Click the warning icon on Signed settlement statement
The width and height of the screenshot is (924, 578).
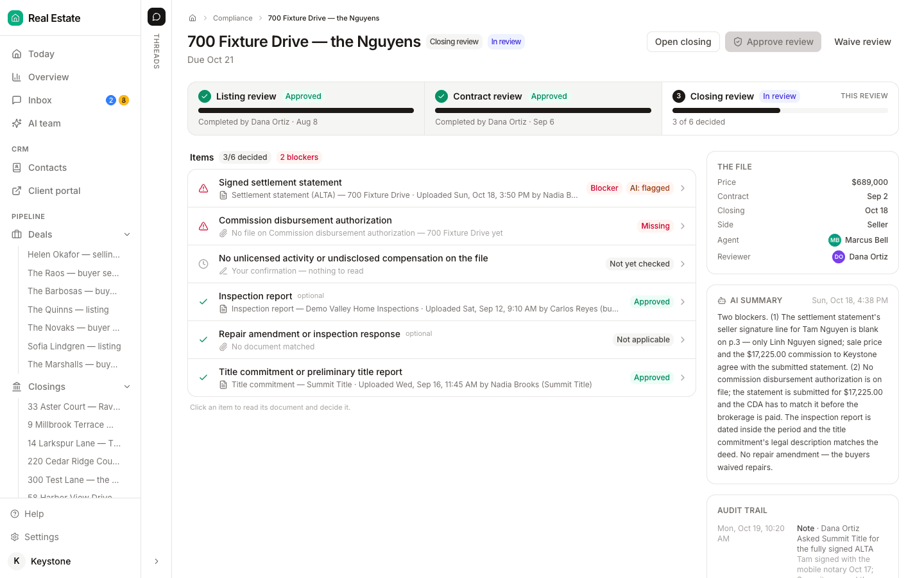203,188
